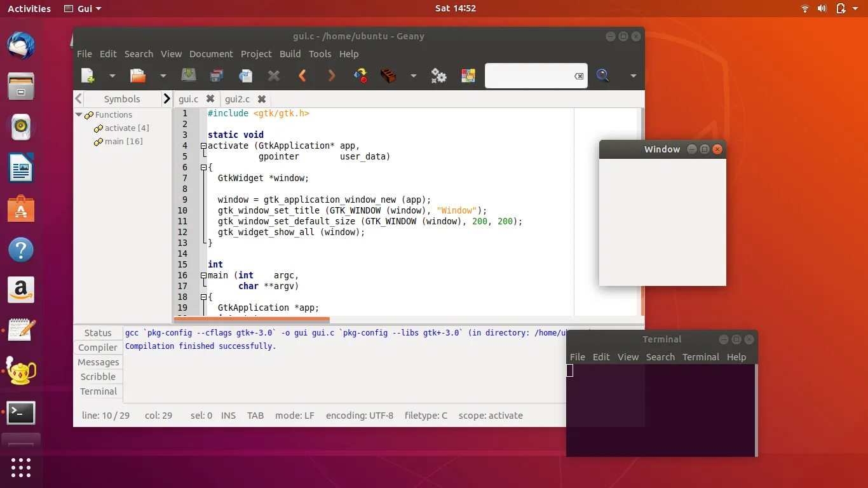Open Ubuntu Software from the dock
Screen dimensions: 868x488
pyautogui.click(x=21, y=208)
